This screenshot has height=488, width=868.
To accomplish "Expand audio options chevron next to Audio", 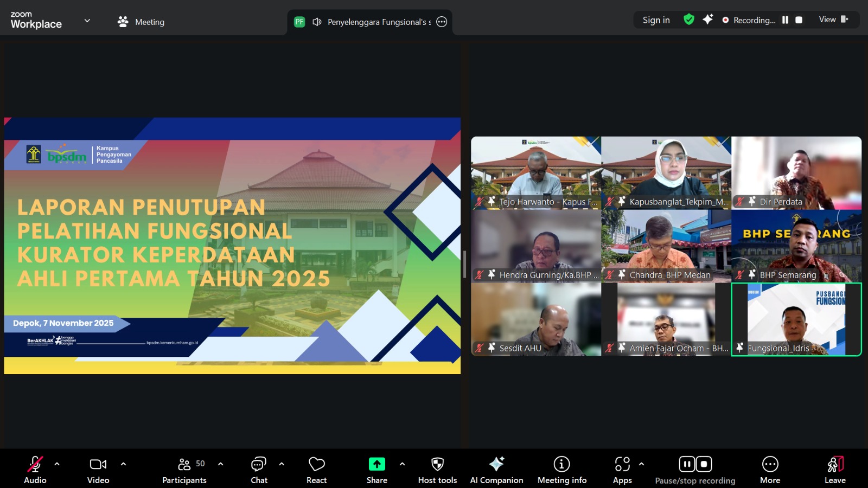I will coord(57,464).
